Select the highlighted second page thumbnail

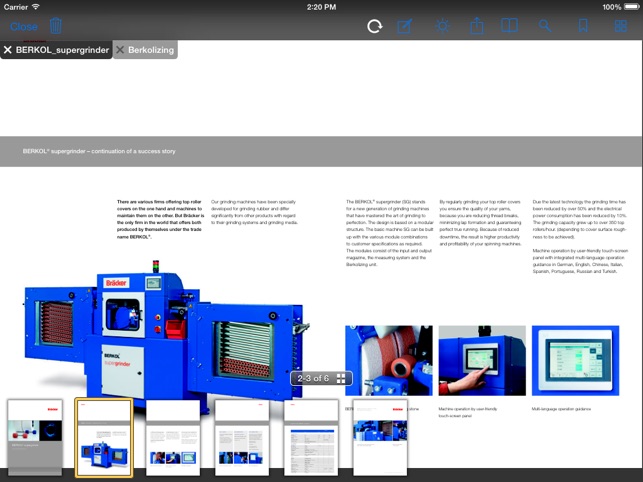[x=104, y=437]
